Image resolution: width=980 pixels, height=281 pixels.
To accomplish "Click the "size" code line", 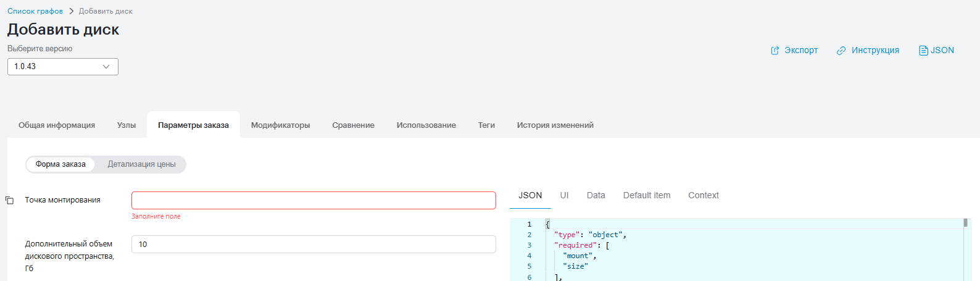I will (x=575, y=266).
